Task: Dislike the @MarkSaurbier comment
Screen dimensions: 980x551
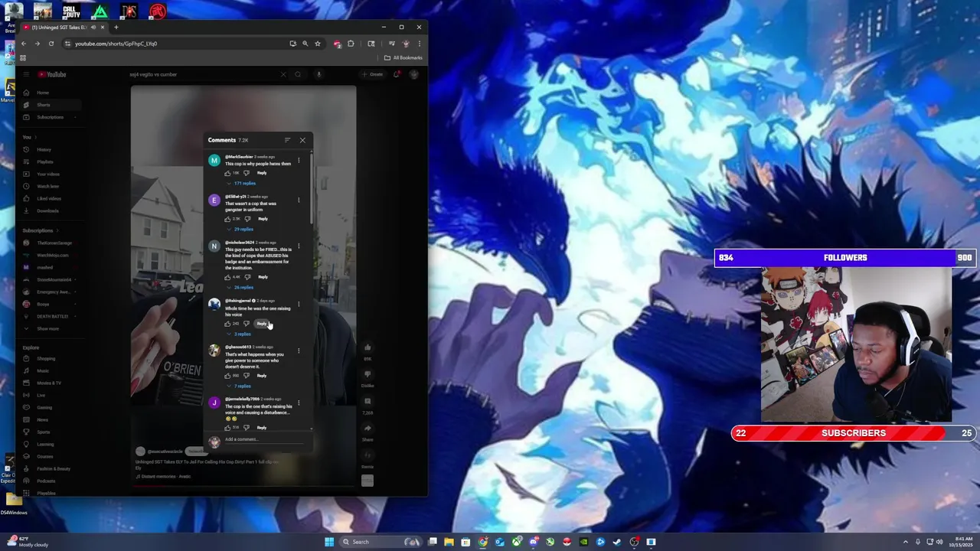Action: click(246, 173)
